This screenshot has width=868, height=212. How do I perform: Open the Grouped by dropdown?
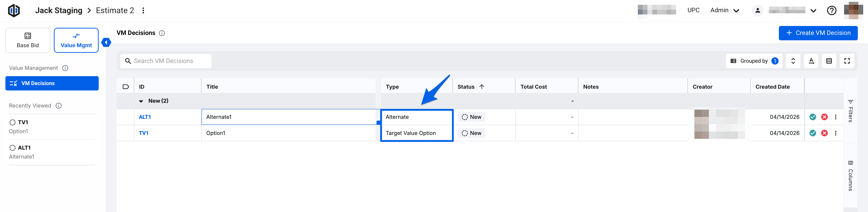[x=754, y=61]
